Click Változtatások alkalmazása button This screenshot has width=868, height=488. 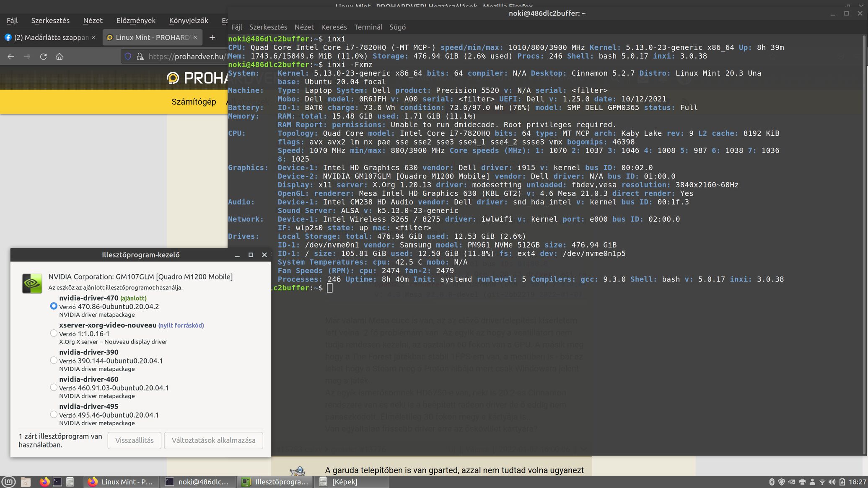(213, 441)
